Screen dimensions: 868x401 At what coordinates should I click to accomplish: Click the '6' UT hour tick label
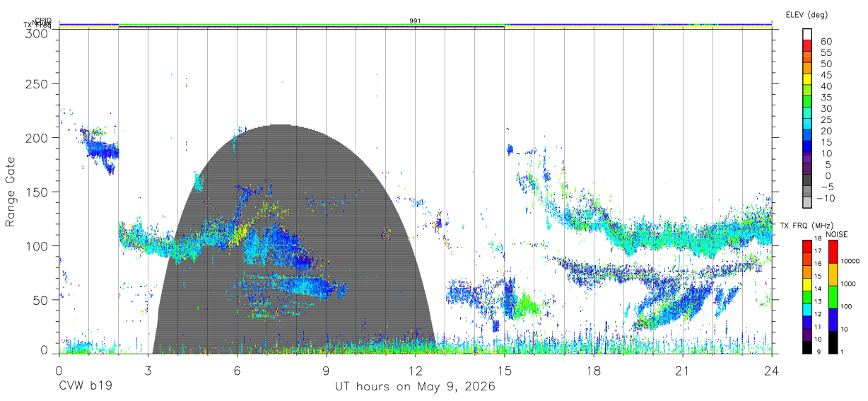(237, 371)
